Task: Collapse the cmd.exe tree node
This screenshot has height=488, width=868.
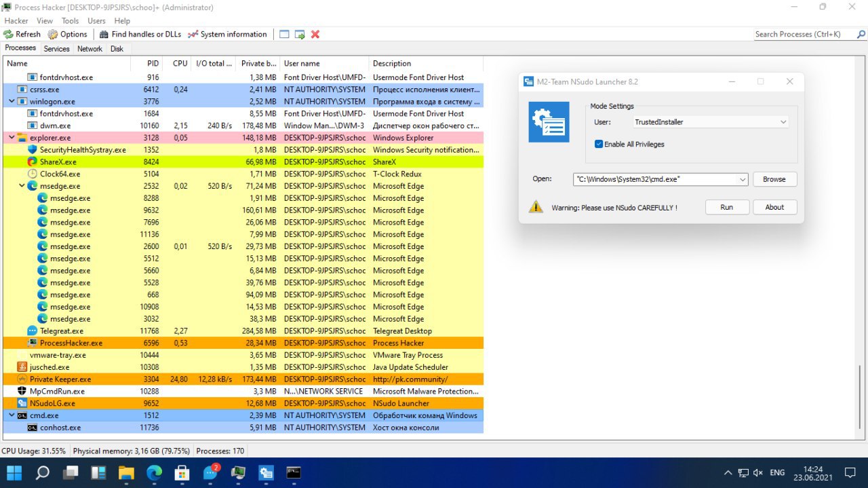Action: [x=12, y=415]
